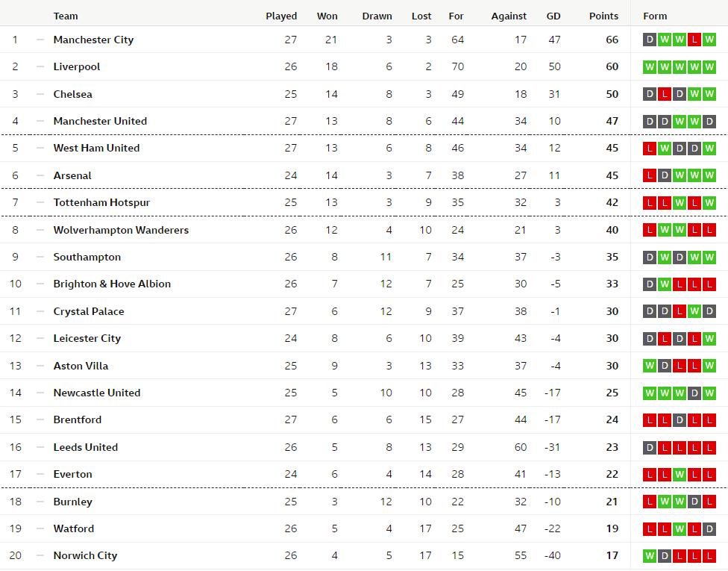Select the Southampton team name
This screenshot has height=571, width=728.
(87, 257)
